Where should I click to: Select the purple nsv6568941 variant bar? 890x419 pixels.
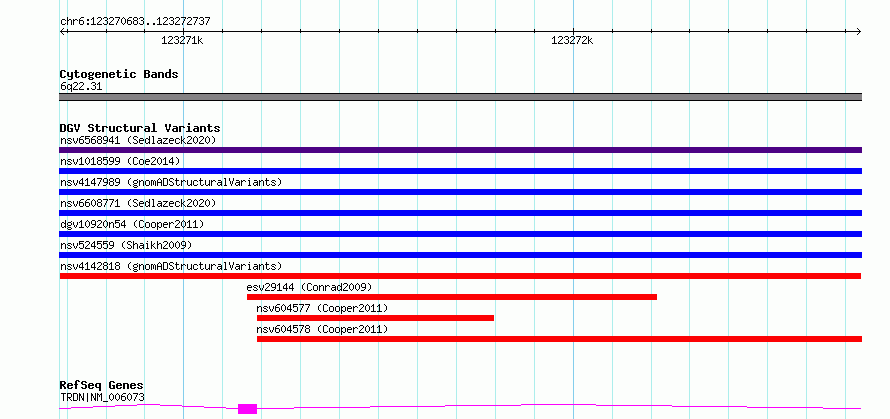[x=460, y=150]
